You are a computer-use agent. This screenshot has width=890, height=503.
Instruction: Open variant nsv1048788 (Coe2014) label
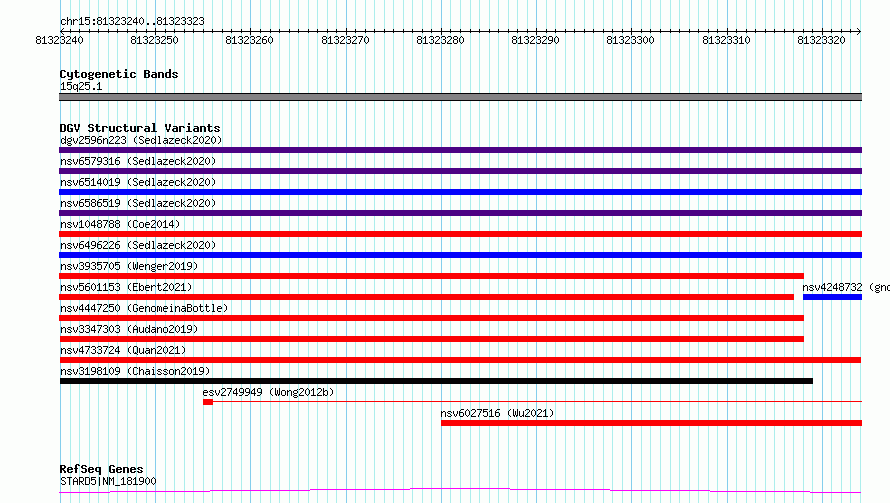coord(120,224)
